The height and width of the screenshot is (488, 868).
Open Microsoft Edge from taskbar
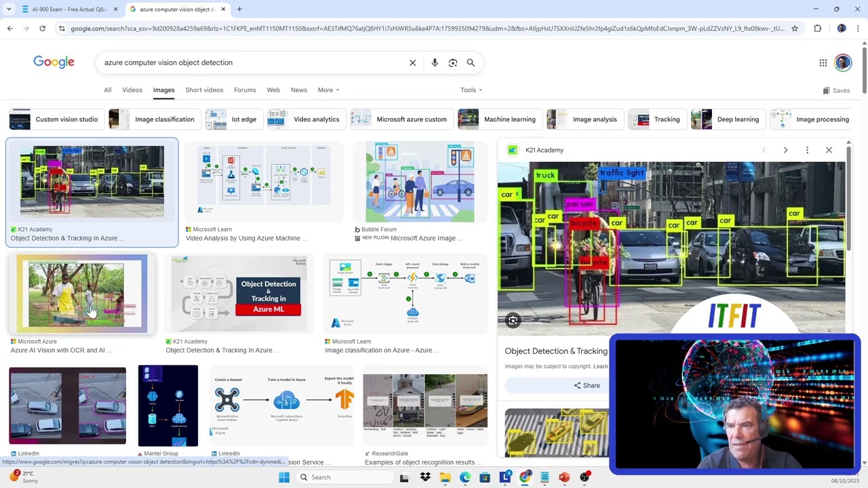pyautogui.click(x=465, y=477)
